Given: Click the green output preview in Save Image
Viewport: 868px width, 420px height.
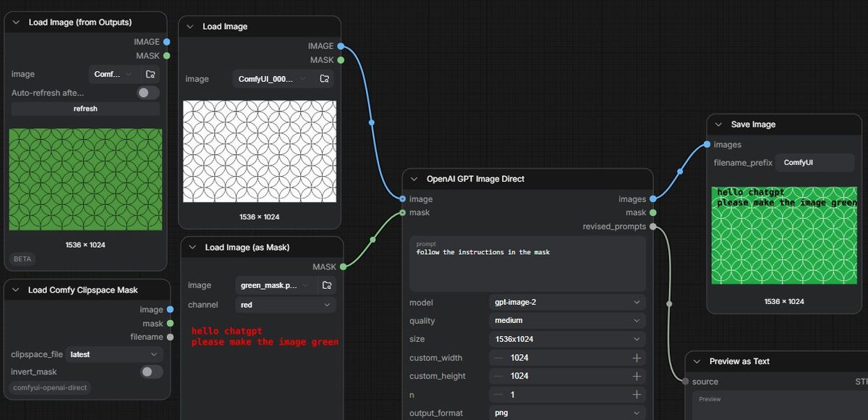Looking at the screenshot, I should click(784, 235).
